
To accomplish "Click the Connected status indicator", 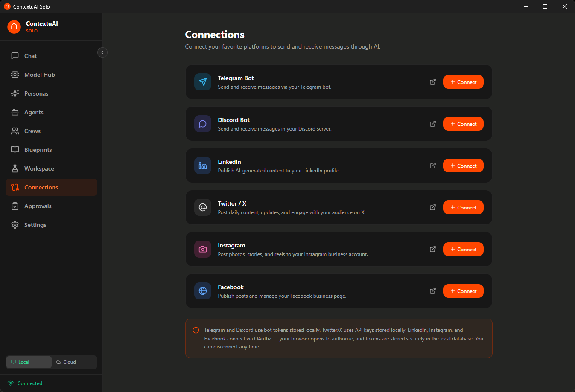I will 24,383.
